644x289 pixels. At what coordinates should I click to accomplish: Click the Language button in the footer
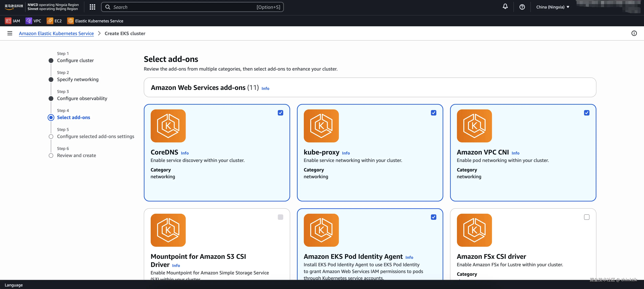14,285
